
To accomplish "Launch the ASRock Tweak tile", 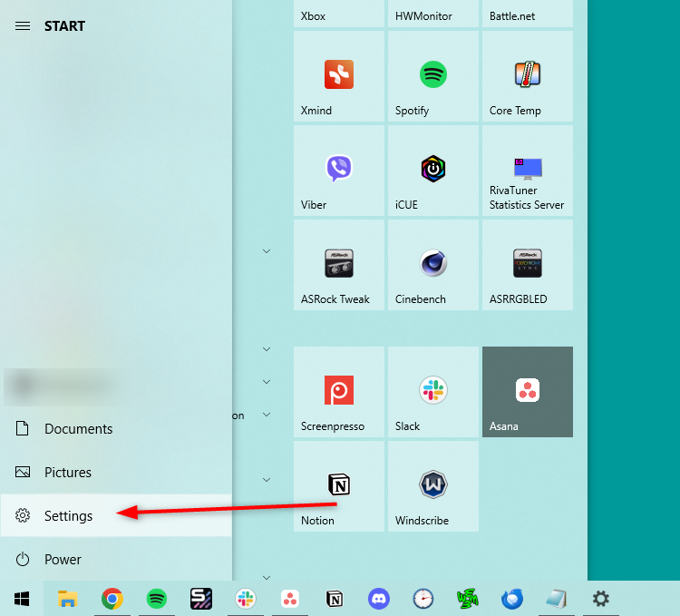I will coord(339,265).
